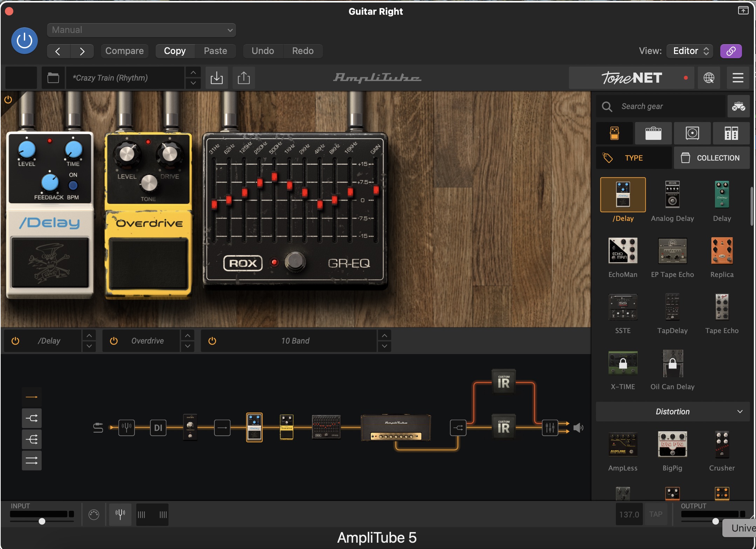Change the /Delay slot with up arrow

pyautogui.click(x=89, y=335)
